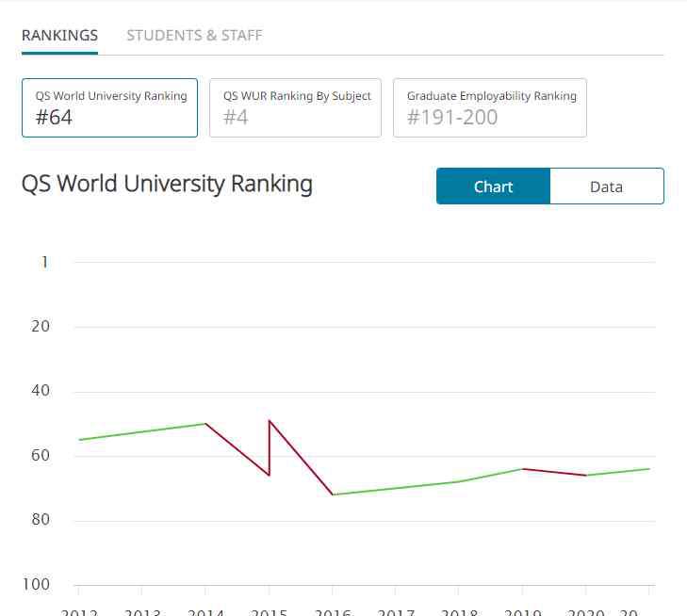687x616 pixels.
Task: Show the Chart view
Action: pyautogui.click(x=494, y=186)
